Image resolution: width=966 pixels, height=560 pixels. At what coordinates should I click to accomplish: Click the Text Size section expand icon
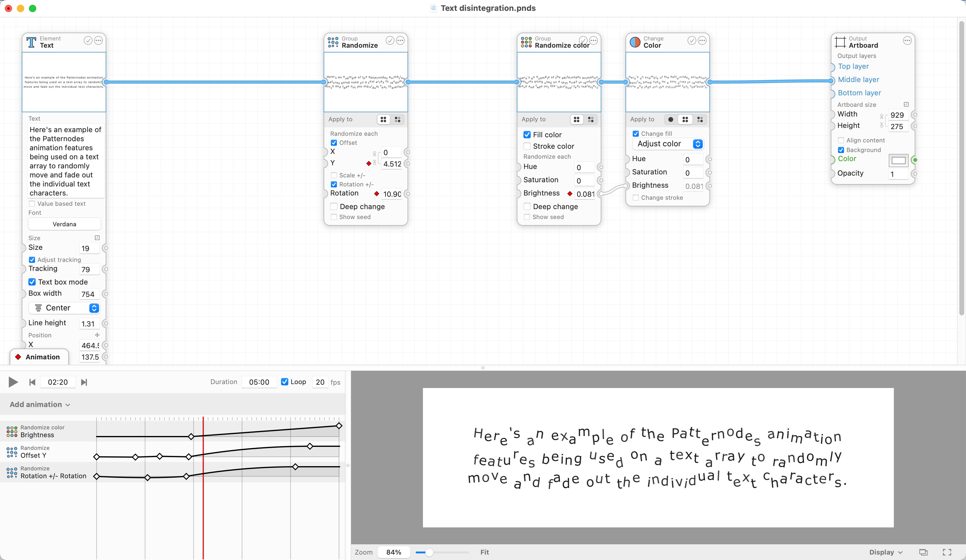(x=97, y=238)
